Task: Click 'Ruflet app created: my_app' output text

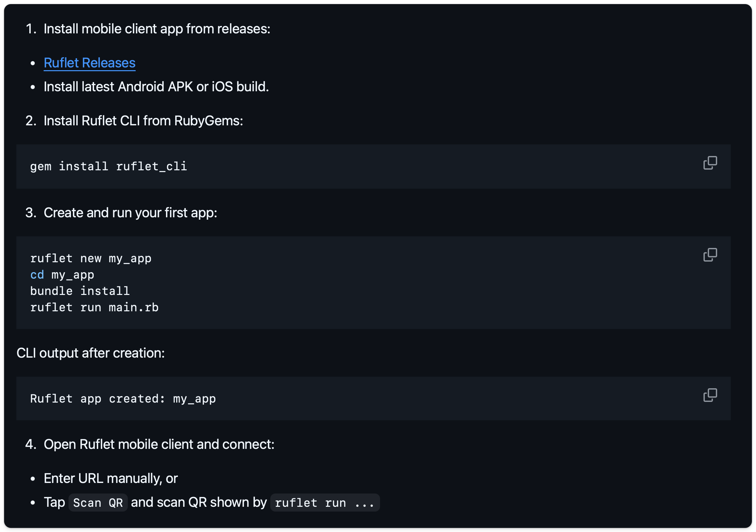Action: click(123, 398)
